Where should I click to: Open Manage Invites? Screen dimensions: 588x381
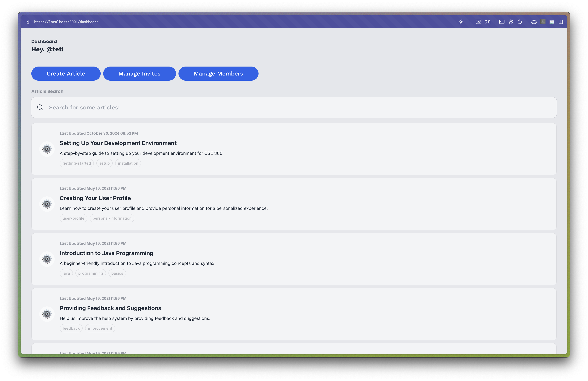(139, 73)
